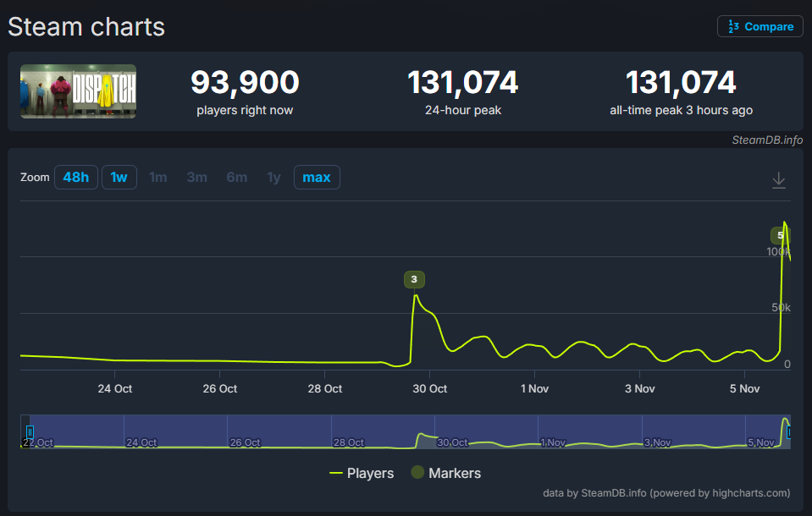Select the 3m zoom option
Image resolution: width=812 pixels, height=516 pixels.
click(x=196, y=178)
